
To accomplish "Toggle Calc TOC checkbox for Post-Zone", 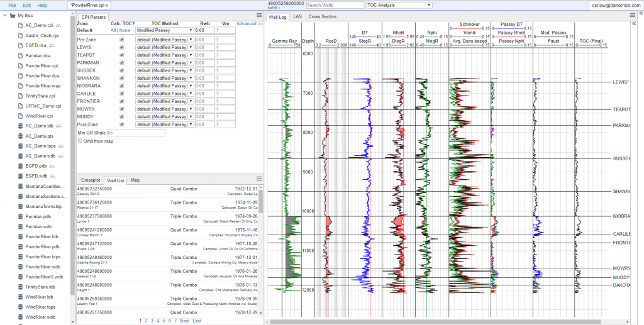I will click(x=121, y=124).
